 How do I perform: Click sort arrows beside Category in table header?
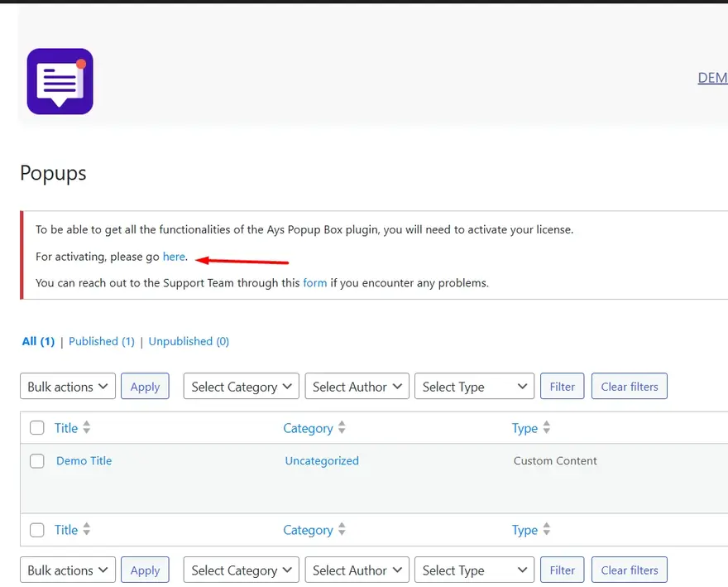[342, 428]
